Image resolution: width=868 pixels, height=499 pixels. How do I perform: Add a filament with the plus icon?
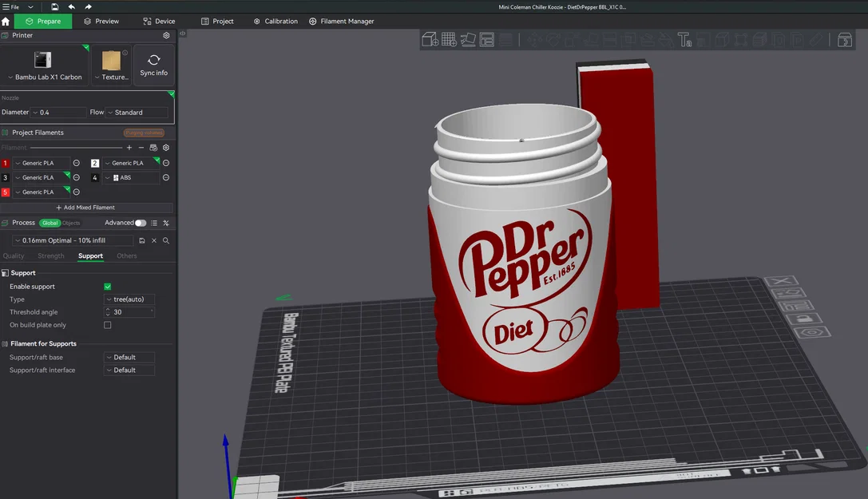click(x=129, y=148)
